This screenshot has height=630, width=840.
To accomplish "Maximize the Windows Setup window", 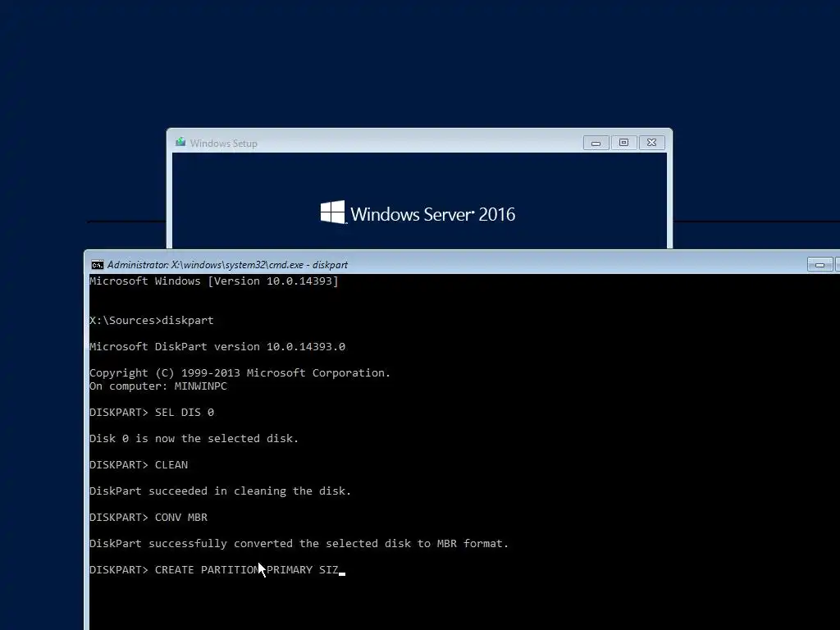I will coord(623,143).
